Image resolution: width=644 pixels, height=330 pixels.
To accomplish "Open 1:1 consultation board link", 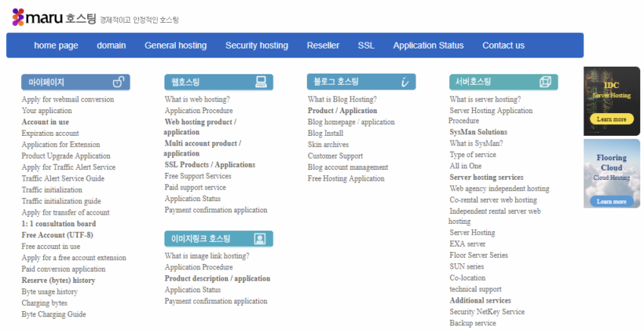I will coord(59,224).
